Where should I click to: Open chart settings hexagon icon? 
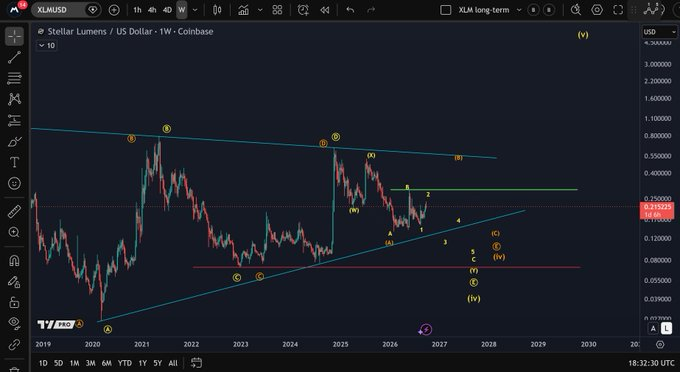(597, 10)
